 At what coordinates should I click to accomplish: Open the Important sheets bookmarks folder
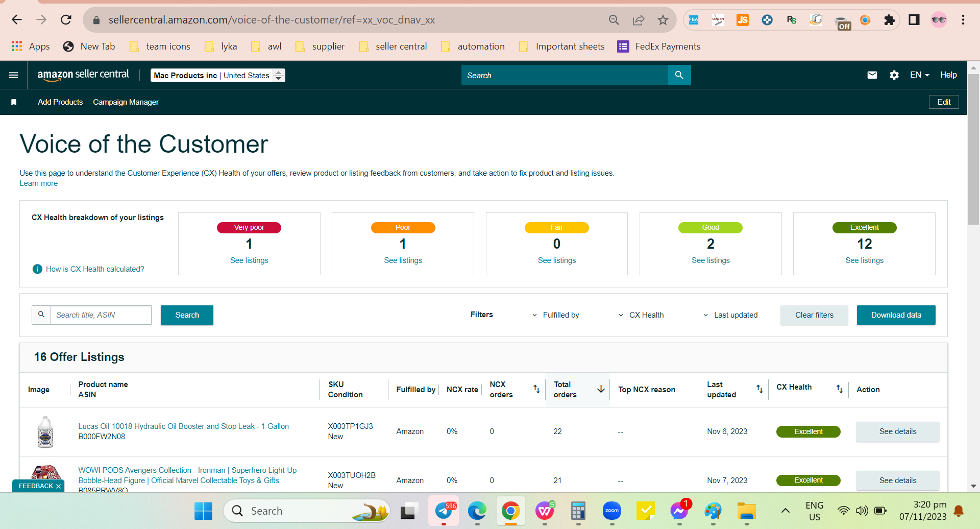pyautogui.click(x=561, y=46)
